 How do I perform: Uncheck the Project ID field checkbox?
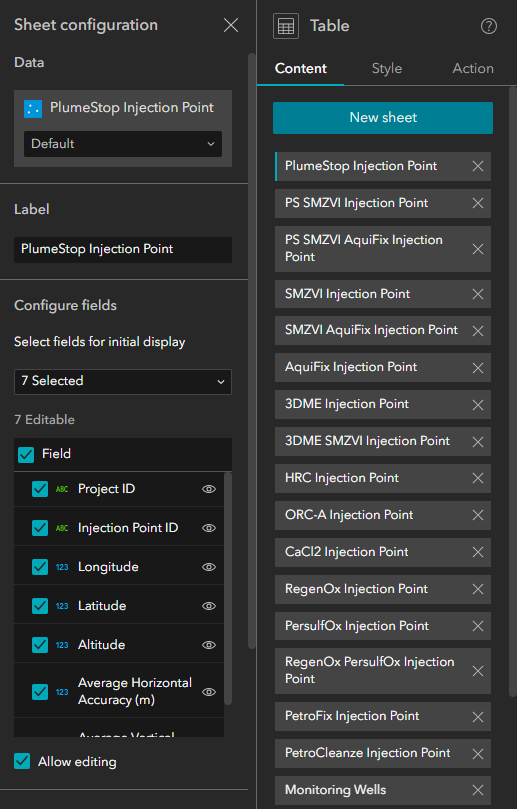coord(40,489)
